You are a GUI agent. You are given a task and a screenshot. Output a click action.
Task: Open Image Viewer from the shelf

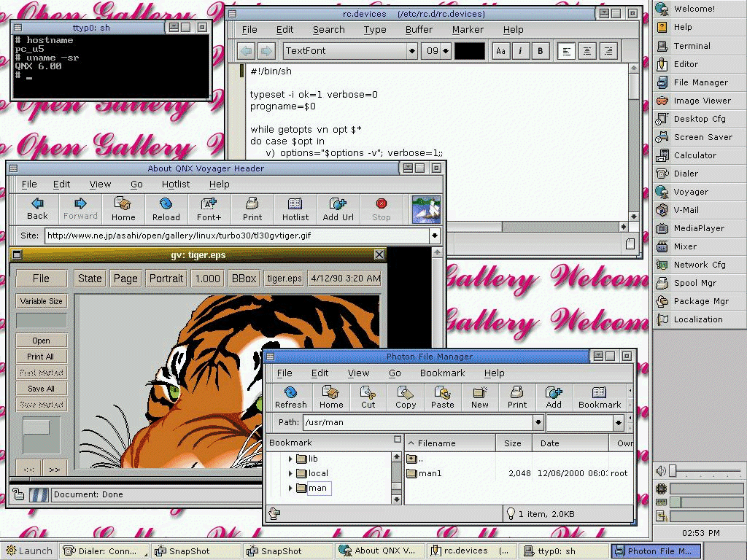click(x=700, y=101)
